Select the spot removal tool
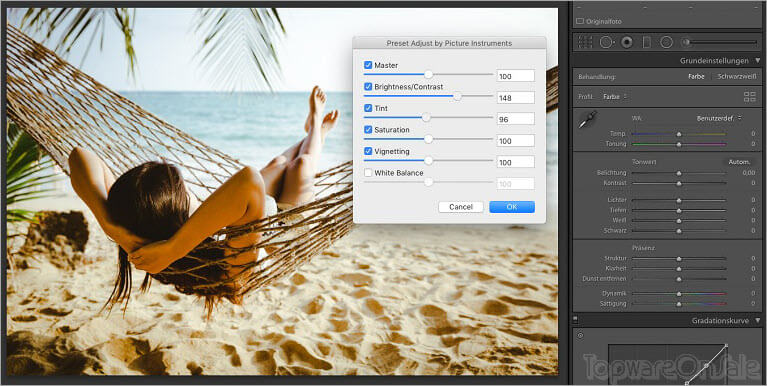Screen dimensions: 767x386 point(607,42)
